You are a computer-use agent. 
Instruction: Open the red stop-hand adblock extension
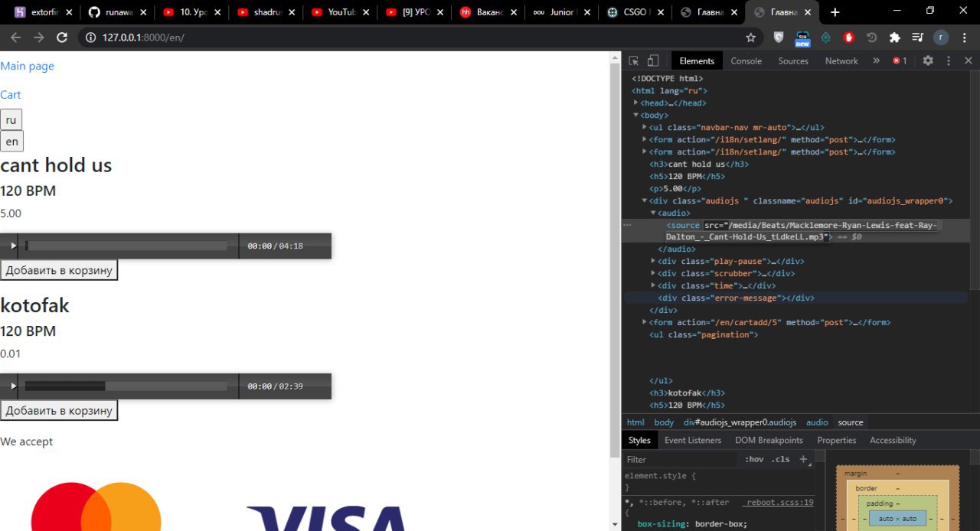coord(848,37)
